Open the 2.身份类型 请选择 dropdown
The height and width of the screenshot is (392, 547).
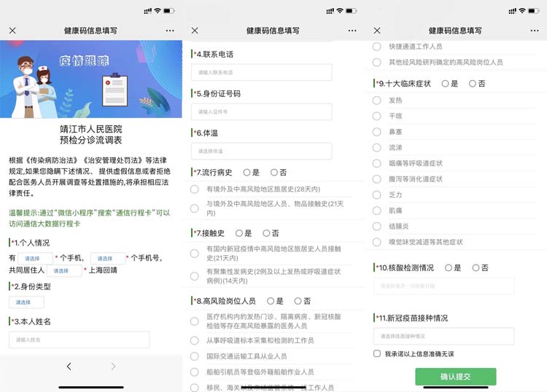click(26, 302)
